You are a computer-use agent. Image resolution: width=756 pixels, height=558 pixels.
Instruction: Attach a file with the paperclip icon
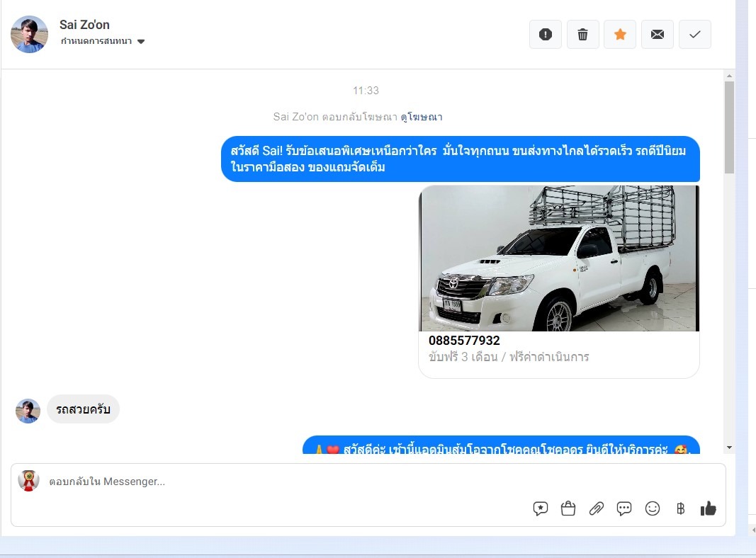[x=597, y=508]
